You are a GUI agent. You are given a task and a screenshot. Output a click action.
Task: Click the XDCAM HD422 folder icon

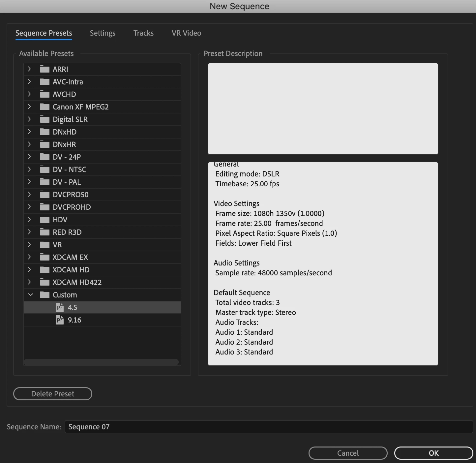(45, 282)
